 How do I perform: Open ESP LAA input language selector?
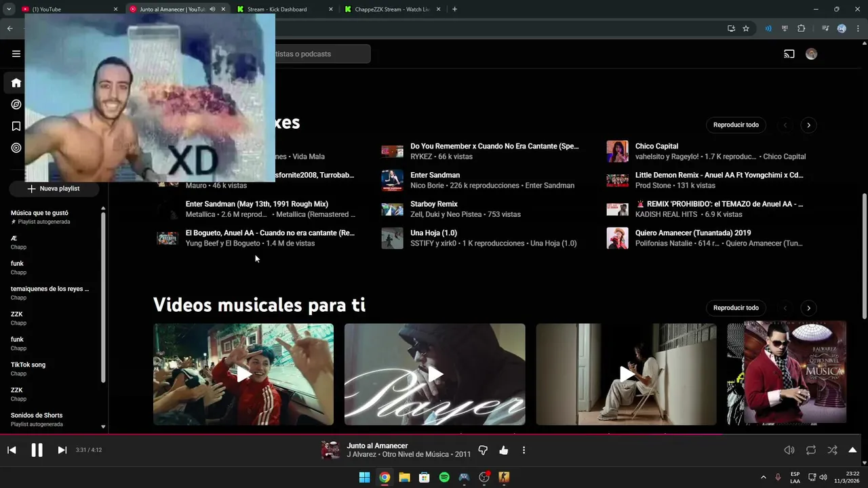795,477
